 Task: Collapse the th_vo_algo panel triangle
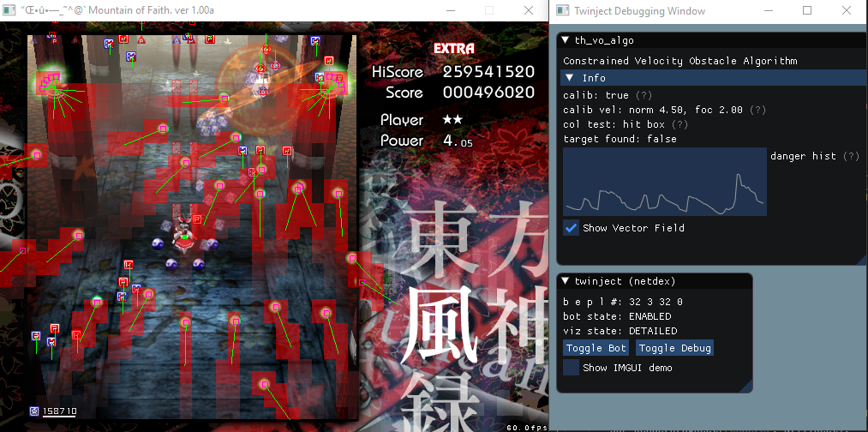[566, 40]
